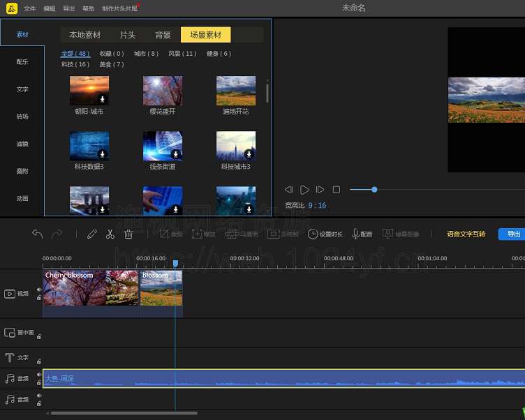Click the redo arrow icon

click(57, 234)
